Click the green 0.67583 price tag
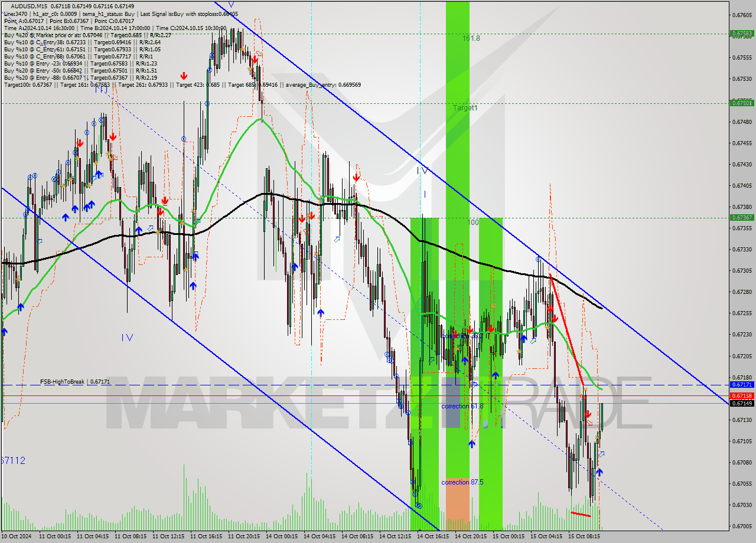Screen dimensions: 756x543 742,33
